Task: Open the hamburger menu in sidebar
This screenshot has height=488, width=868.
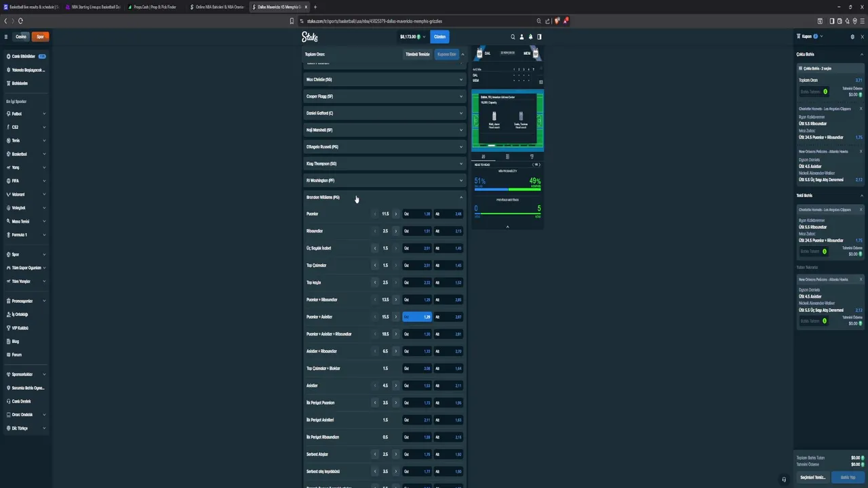Action: pos(6,37)
